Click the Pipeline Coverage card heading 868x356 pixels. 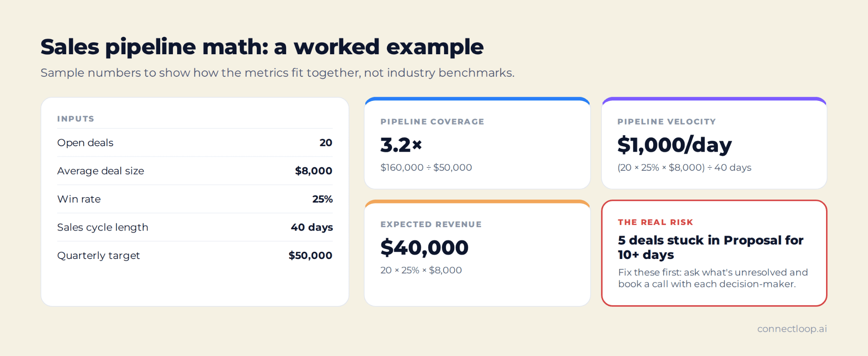pyautogui.click(x=432, y=122)
